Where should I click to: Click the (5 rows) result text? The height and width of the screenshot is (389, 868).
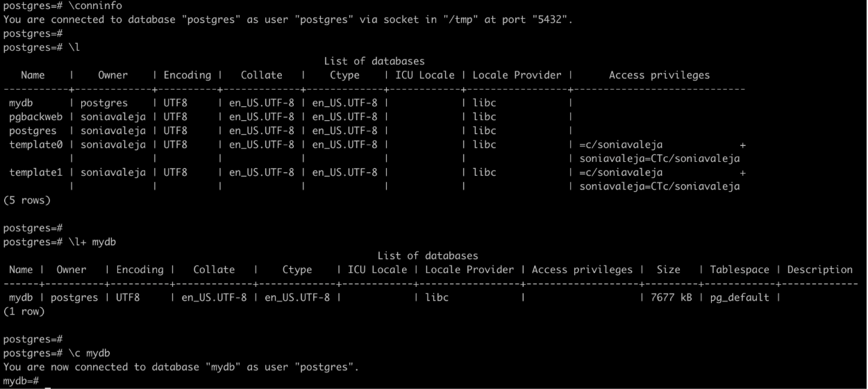point(26,200)
